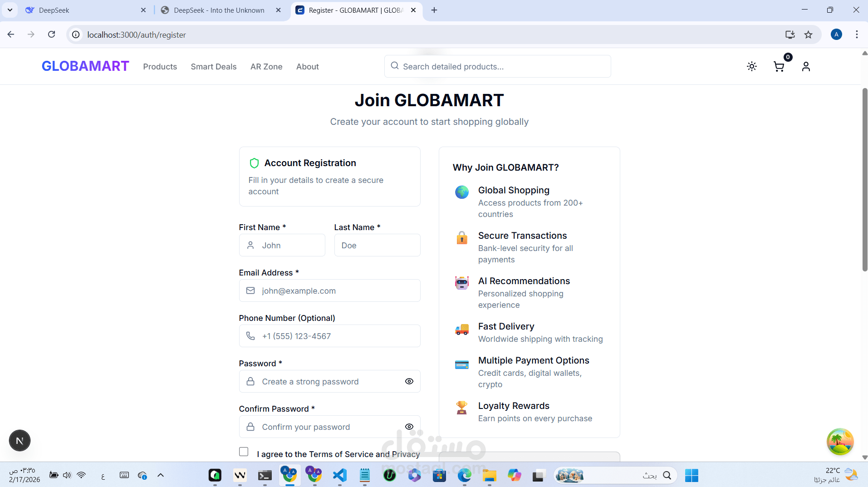The width and height of the screenshot is (868, 487).
Task: Open Smart Deals page
Action: tap(214, 67)
